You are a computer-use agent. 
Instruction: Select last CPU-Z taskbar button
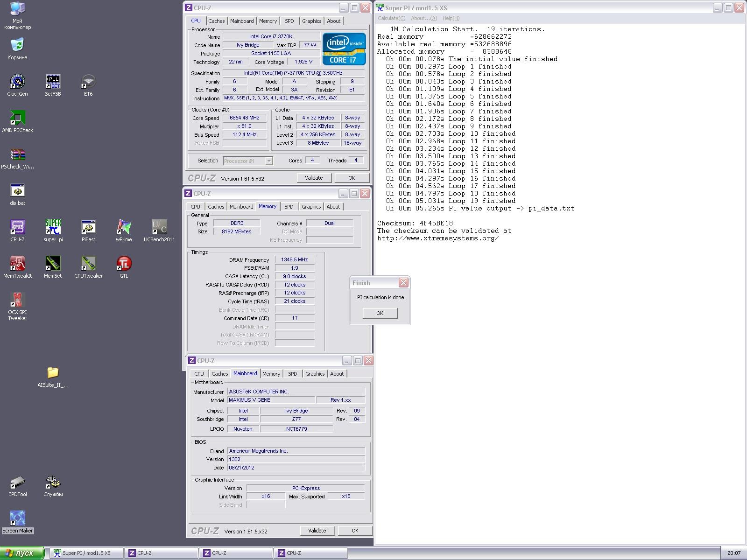coord(311,553)
